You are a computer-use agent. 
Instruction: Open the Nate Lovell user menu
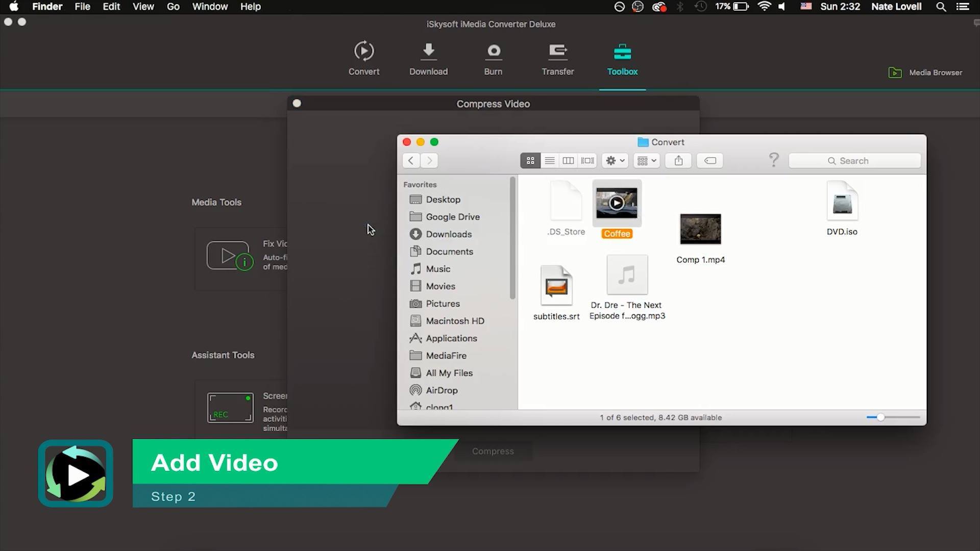tap(896, 7)
